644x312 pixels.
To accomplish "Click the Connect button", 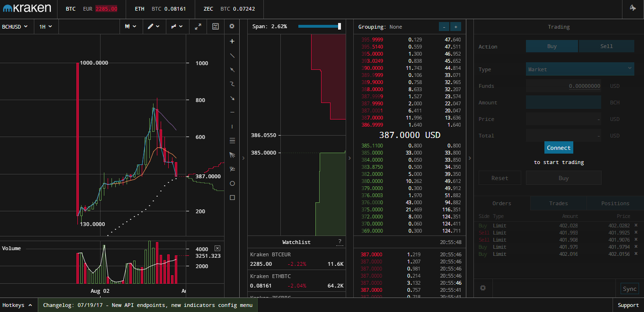I will [558, 148].
